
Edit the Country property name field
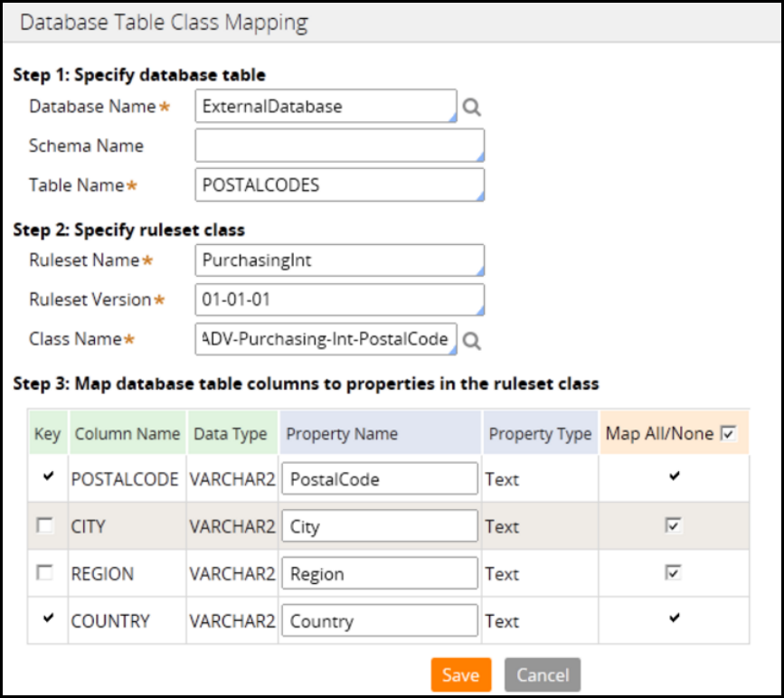tap(380, 621)
